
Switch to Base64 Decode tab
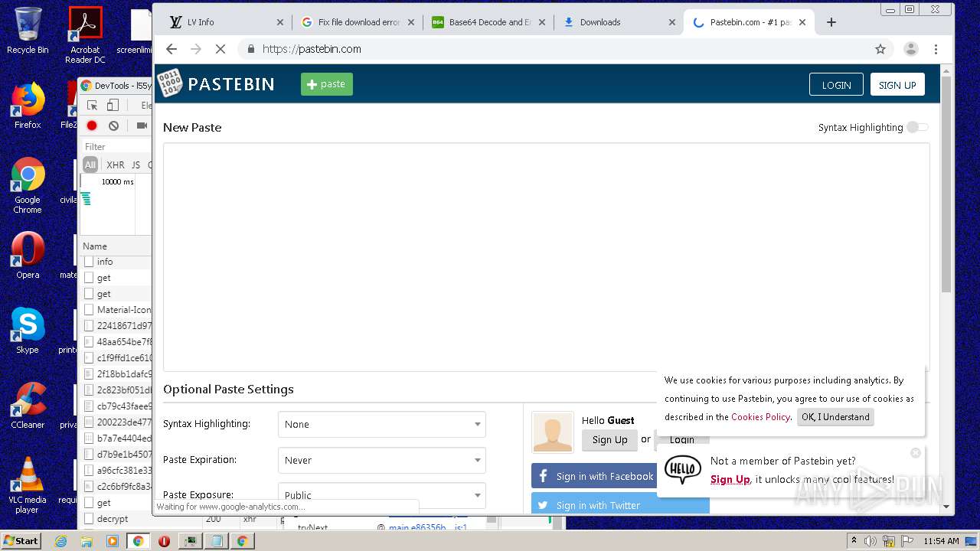pos(489,22)
